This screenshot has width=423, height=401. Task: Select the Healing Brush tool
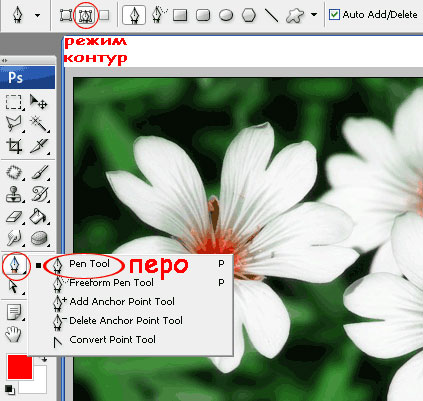point(14,173)
